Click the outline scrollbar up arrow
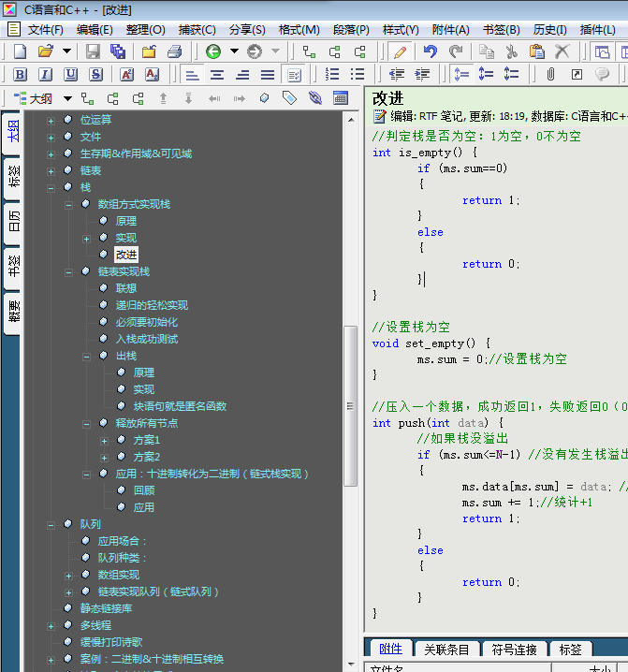Image resolution: width=628 pixels, height=672 pixels. point(351,120)
